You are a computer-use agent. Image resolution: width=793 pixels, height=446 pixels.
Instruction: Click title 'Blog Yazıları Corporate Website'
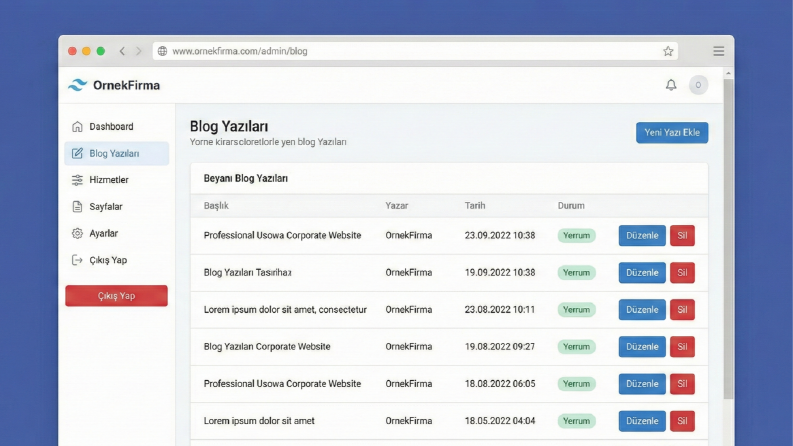pos(267,347)
